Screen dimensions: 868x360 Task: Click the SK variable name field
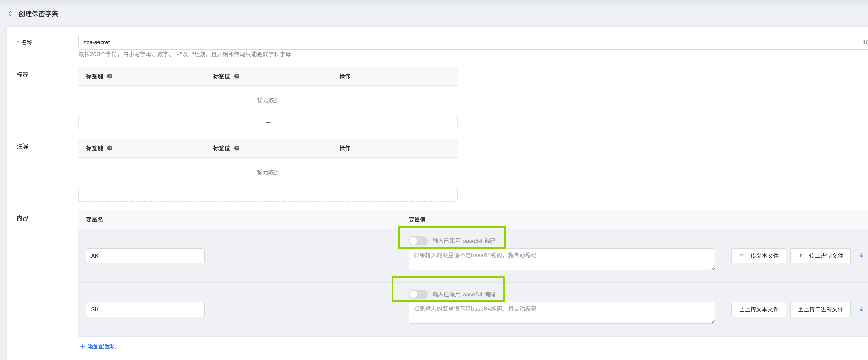[x=145, y=309]
